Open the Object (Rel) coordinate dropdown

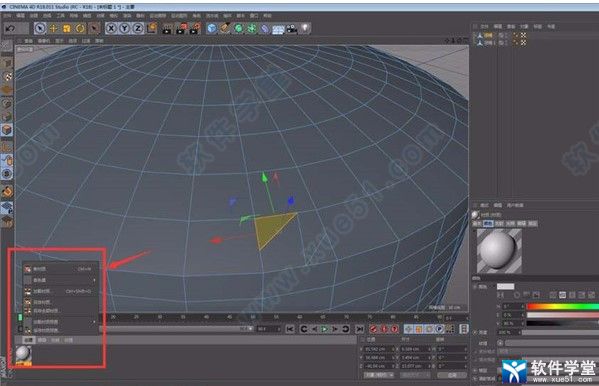[378, 375]
